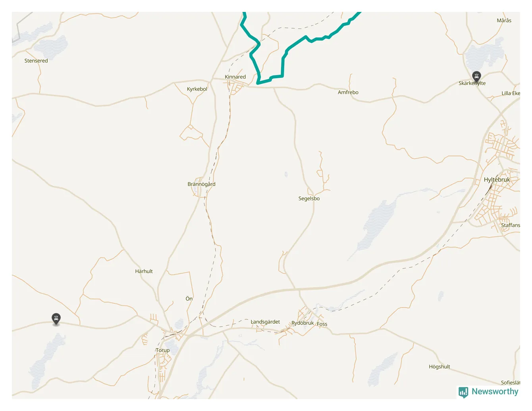This screenshot has width=532, height=411.
Task: Select the Kinnared town label
Action: (x=235, y=77)
